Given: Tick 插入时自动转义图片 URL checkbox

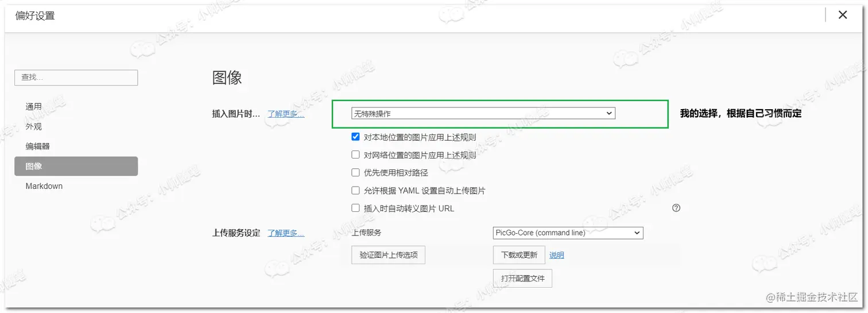Looking at the screenshot, I should (x=355, y=208).
